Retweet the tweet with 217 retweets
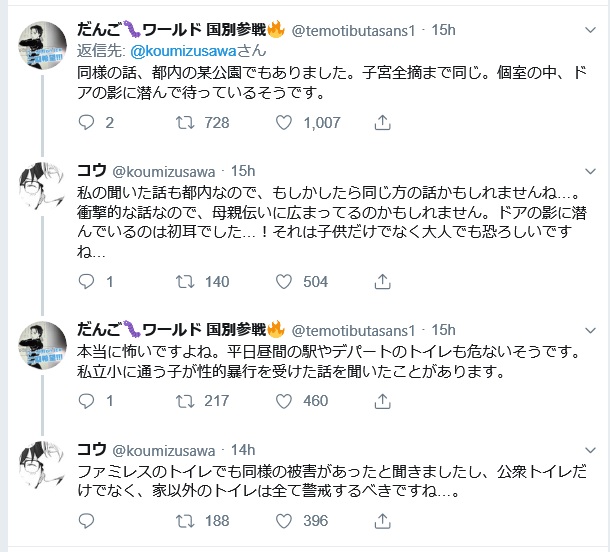This screenshot has width=610, height=552. tap(185, 401)
